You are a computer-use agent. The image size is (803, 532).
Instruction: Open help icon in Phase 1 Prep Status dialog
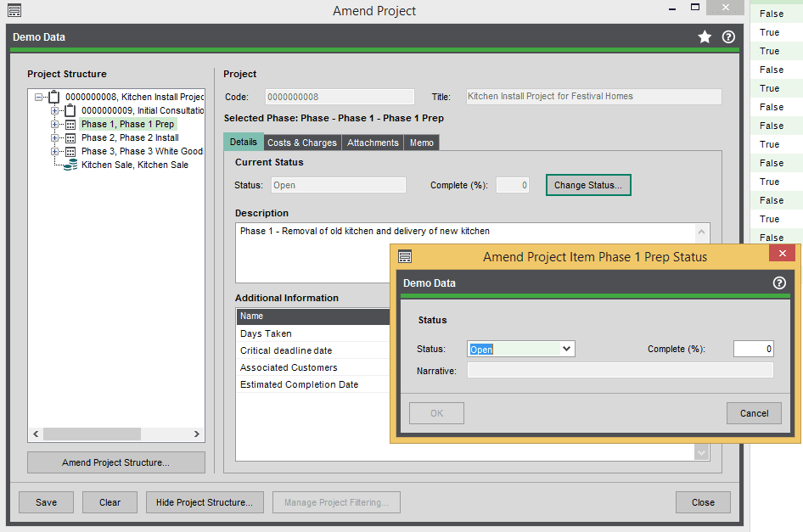779,283
